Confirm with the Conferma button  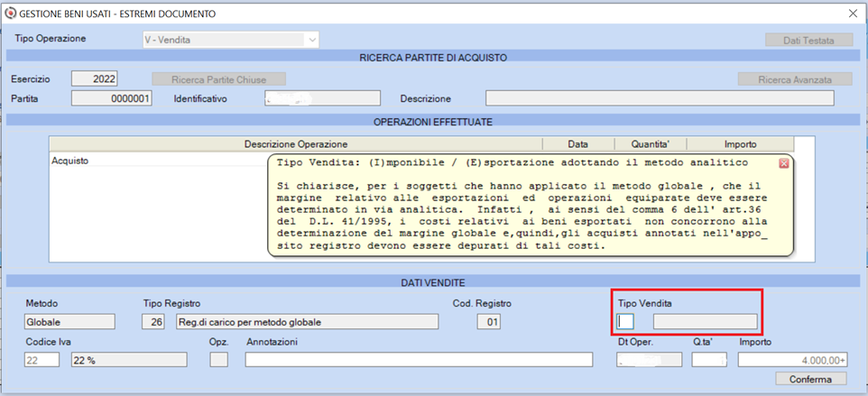(810, 379)
